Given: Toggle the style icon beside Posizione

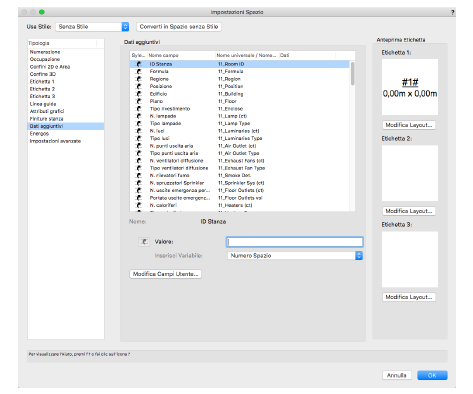Looking at the screenshot, I should point(139,86).
